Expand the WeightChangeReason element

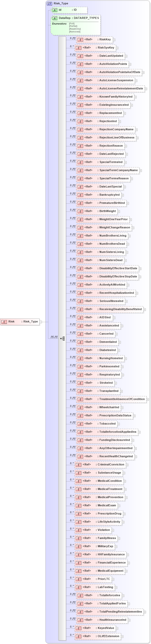click(133, 228)
